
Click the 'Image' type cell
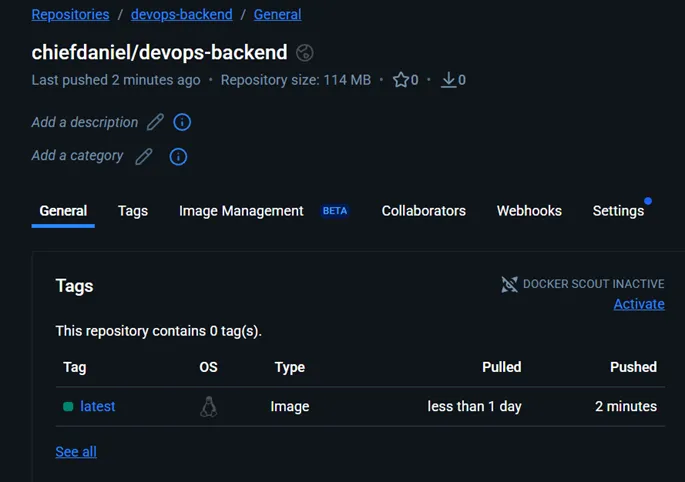pyautogui.click(x=290, y=407)
